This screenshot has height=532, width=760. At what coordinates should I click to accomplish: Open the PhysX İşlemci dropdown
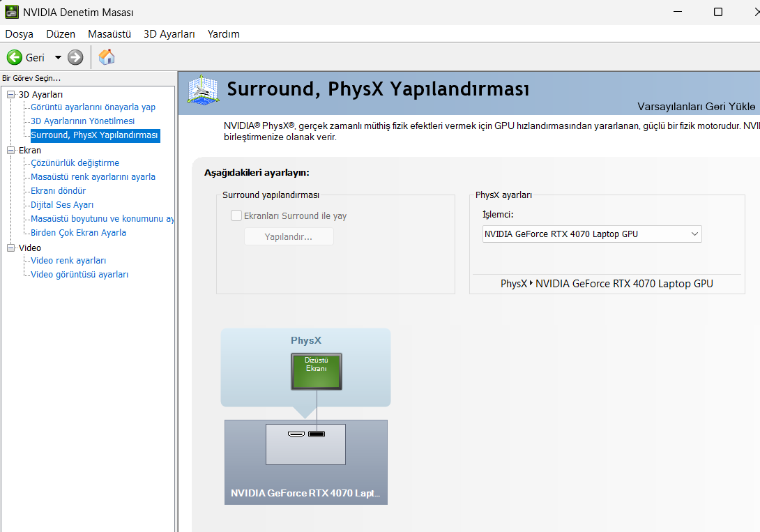tap(592, 234)
